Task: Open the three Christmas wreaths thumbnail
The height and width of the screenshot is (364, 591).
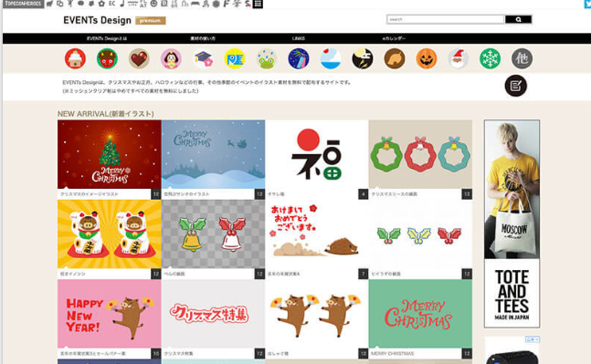Action: point(420,154)
